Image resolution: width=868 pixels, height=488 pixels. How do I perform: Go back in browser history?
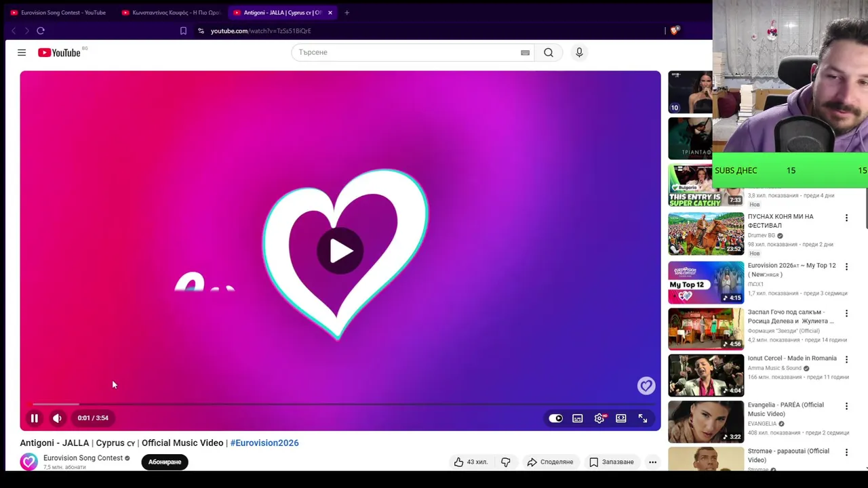(x=14, y=30)
